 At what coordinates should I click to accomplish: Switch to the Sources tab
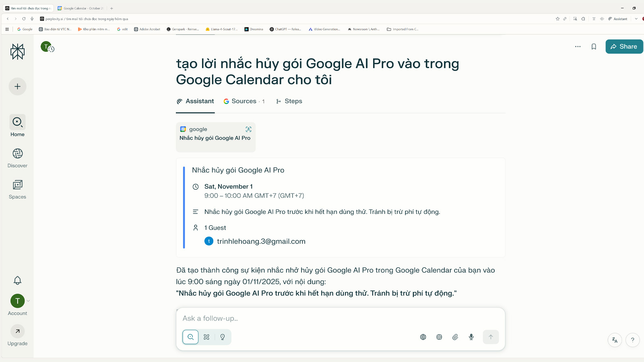244,101
